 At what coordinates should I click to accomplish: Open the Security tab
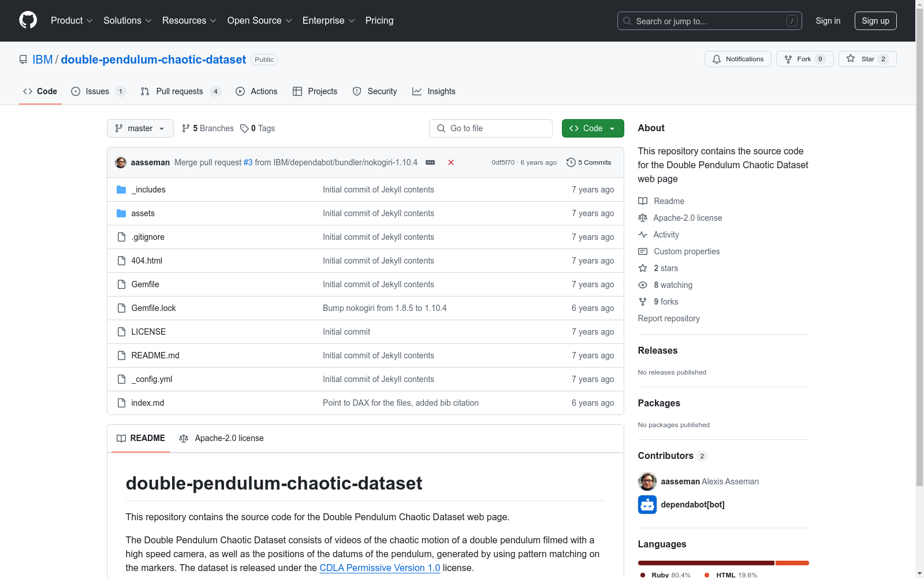[375, 91]
